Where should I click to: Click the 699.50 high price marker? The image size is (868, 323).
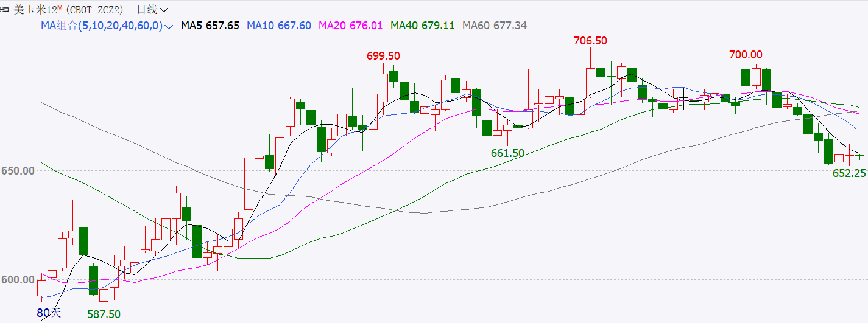coord(383,56)
